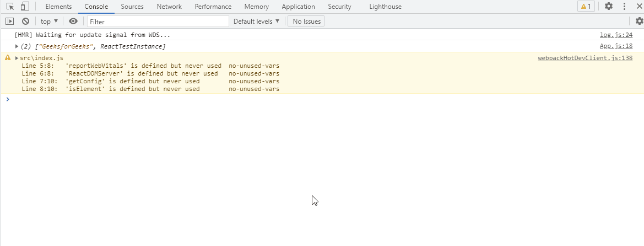Image resolution: width=644 pixels, height=246 pixels.
Task: Toggle the live expression eye icon
Action: tap(73, 22)
